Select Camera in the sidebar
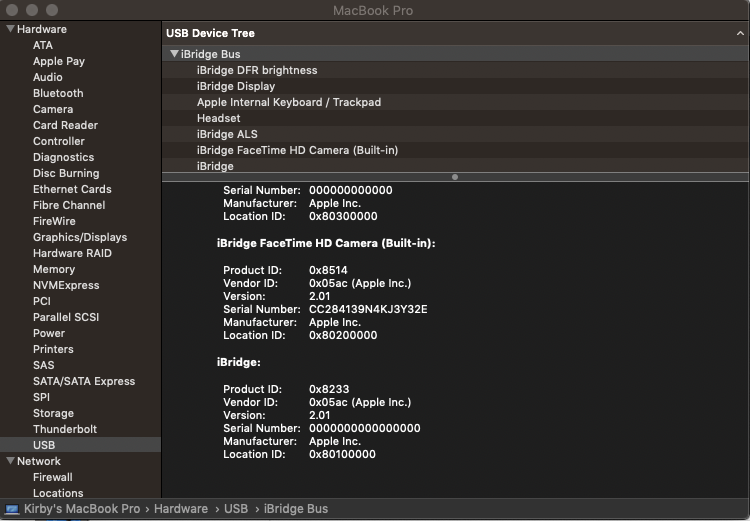The height and width of the screenshot is (521, 750). (x=53, y=109)
